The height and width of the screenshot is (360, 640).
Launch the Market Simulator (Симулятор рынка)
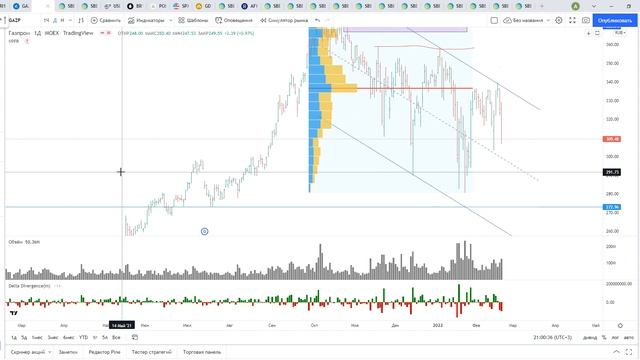[284, 20]
